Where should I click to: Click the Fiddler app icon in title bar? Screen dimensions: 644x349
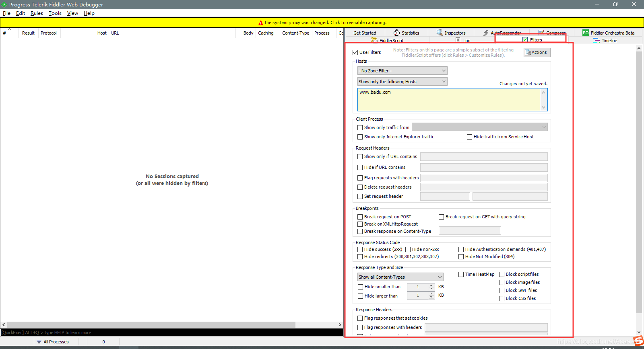4,4
